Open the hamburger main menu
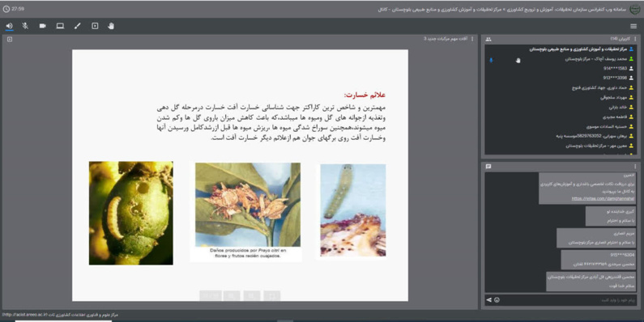Screen dimensions: 644x322 pyautogui.click(x=633, y=26)
